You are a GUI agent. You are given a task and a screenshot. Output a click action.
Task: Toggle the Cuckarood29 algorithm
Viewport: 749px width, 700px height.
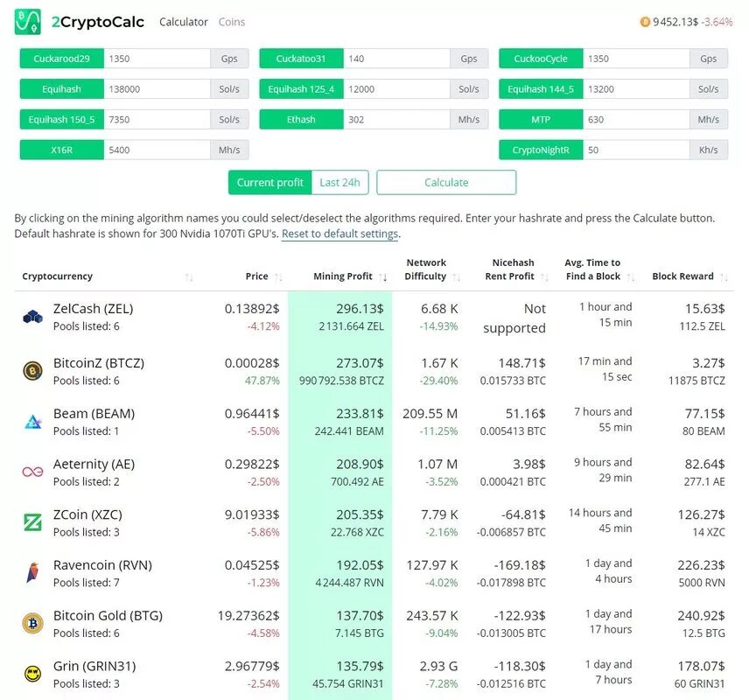tap(61, 59)
